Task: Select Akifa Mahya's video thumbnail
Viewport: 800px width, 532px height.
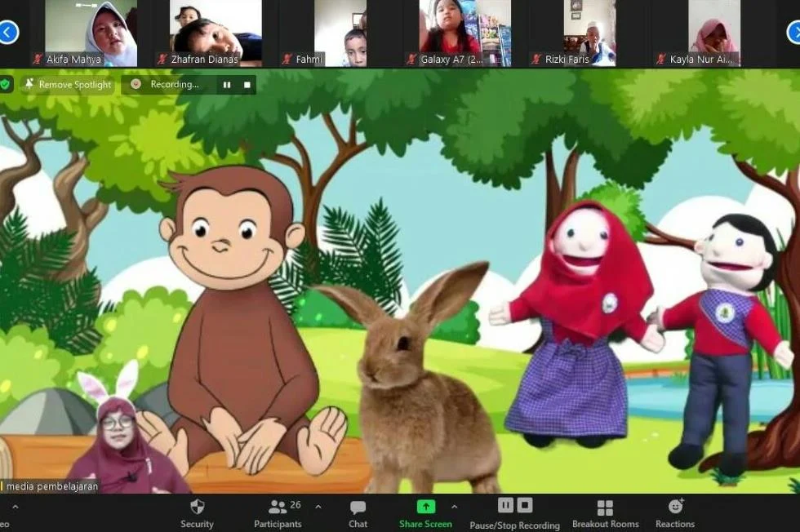Action: [90, 33]
